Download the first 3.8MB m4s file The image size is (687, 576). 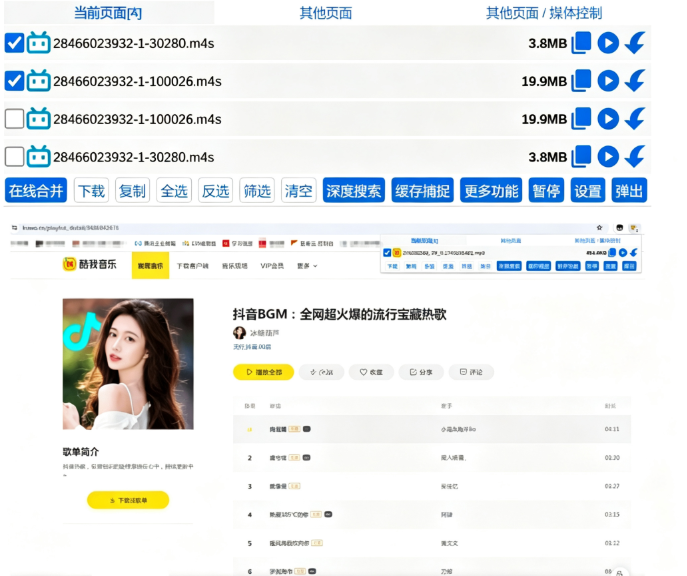click(635, 43)
